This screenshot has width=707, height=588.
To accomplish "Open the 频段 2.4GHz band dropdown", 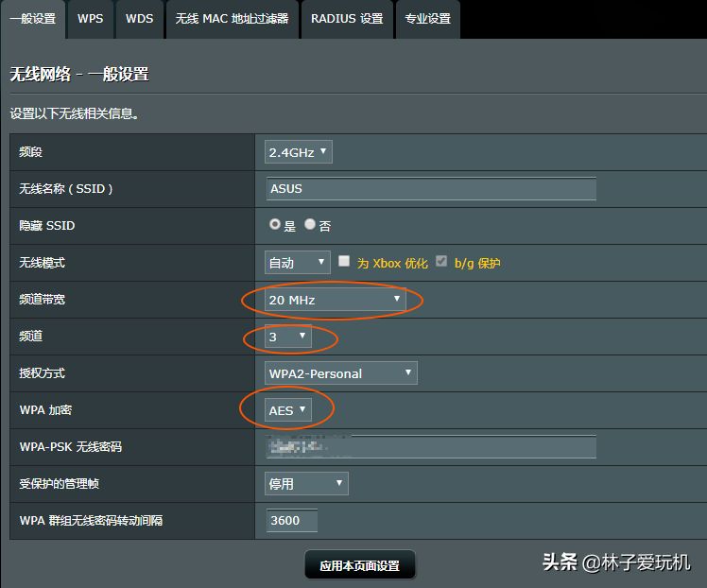I will (299, 152).
